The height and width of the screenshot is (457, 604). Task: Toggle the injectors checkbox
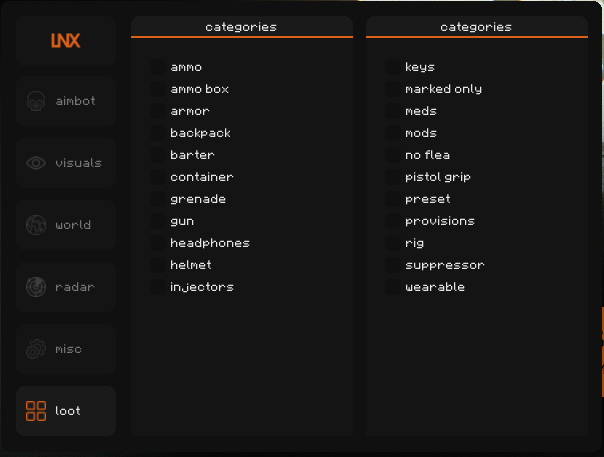coord(157,287)
